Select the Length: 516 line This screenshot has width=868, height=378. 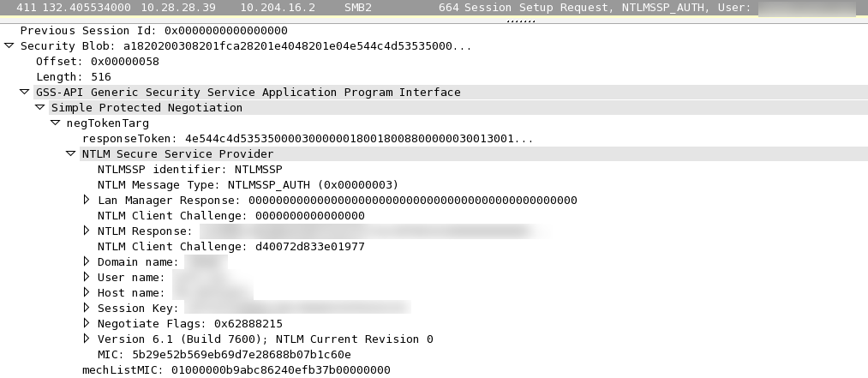pos(74,77)
